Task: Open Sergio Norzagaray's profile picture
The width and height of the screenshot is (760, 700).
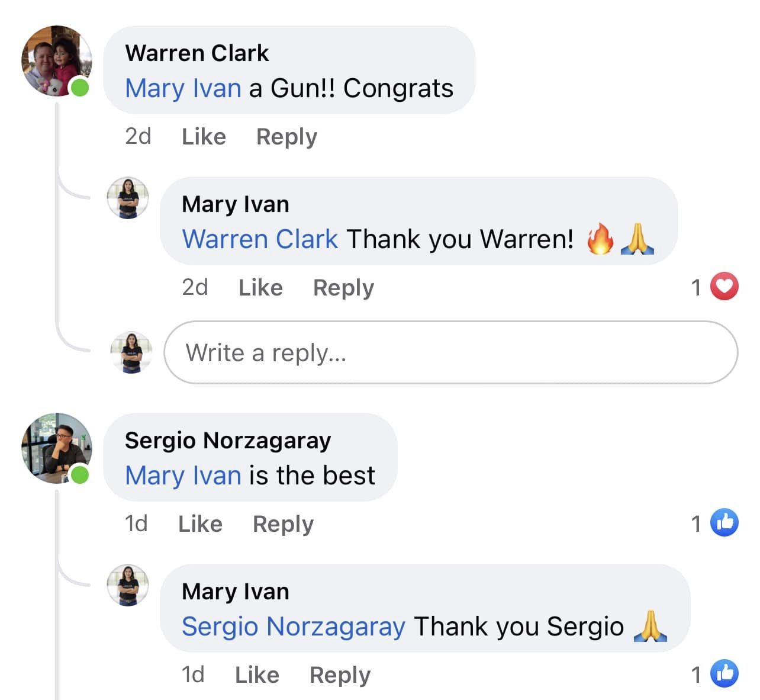Action: pos(57,448)
